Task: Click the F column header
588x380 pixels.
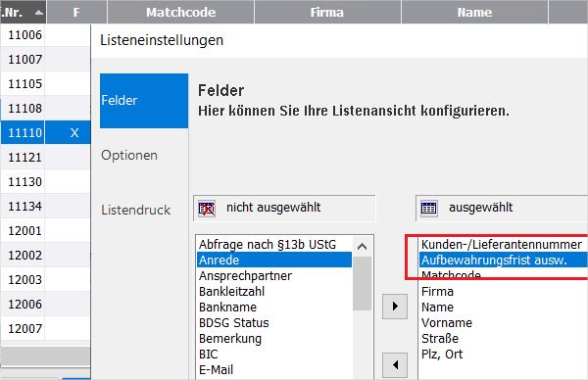Action: (76, 12)
